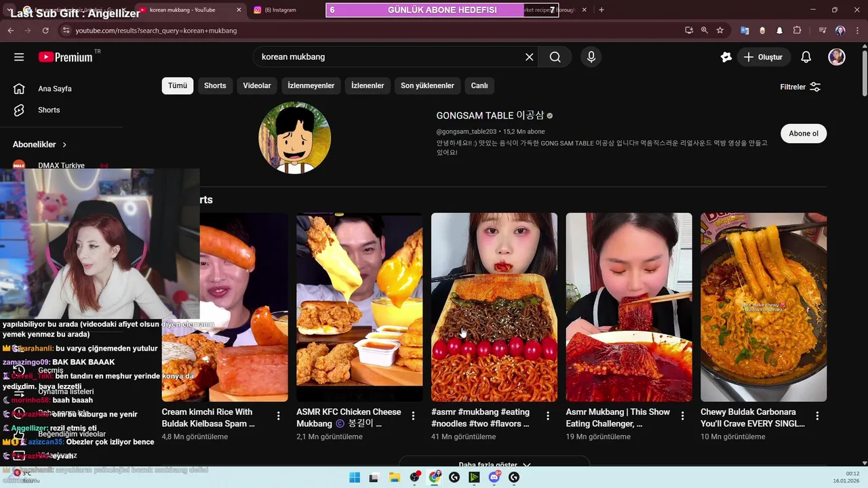The height and width of the screenshot is (488, 868).
Task: Open the media control playlist icon
Action: [823, 30]
